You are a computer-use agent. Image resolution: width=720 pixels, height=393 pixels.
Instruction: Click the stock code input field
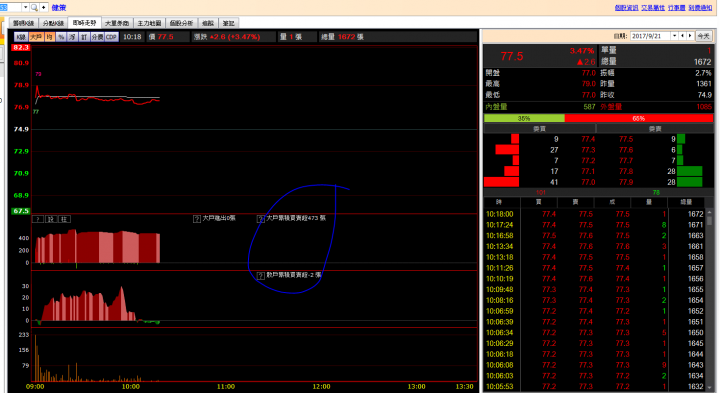pyautogui.click(x=11, y=7)
